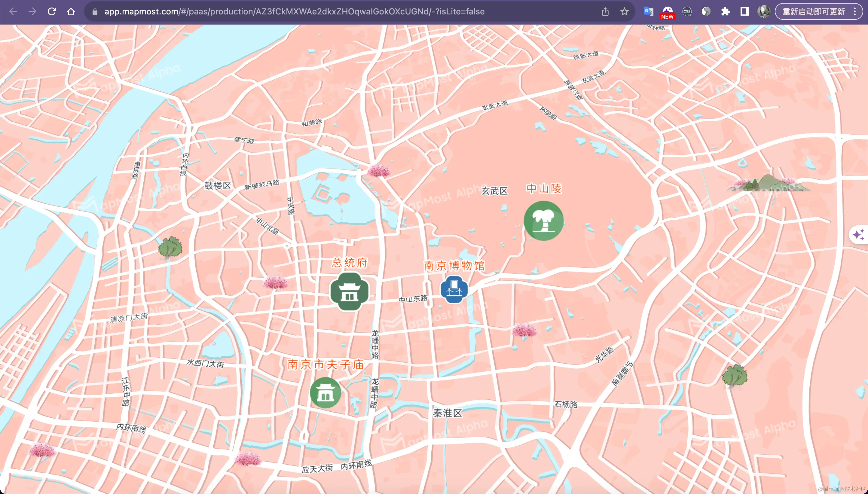Click the 石杨路 road label

click(566, 404)
